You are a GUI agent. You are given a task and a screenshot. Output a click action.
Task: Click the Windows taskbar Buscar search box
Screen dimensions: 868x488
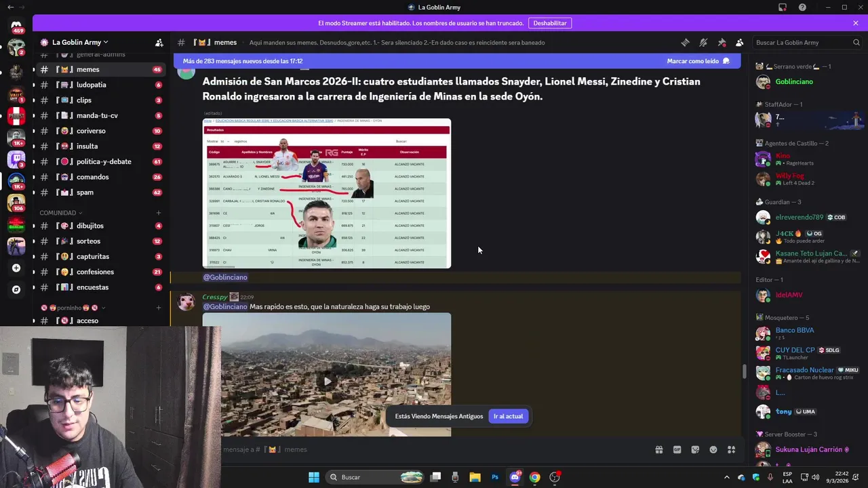375,477
